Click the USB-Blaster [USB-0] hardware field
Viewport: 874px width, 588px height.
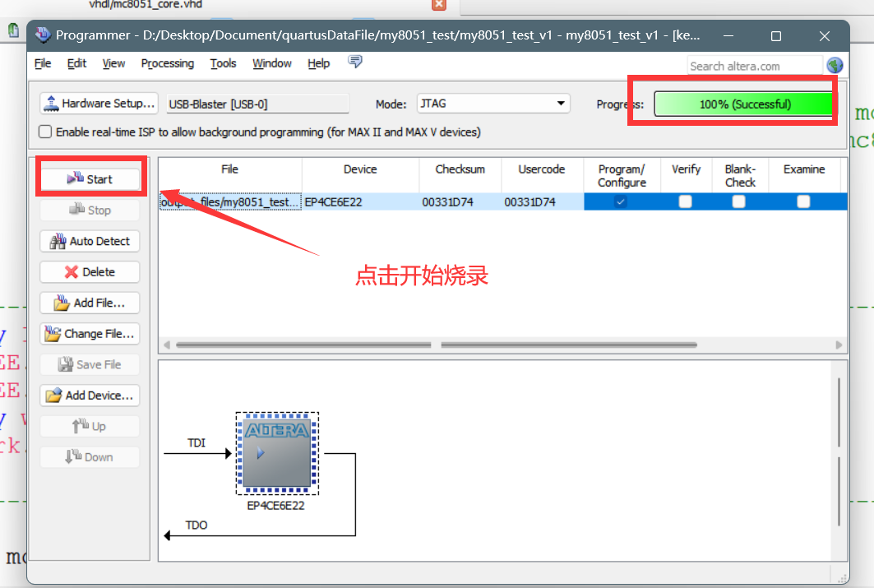pos(257,104)
